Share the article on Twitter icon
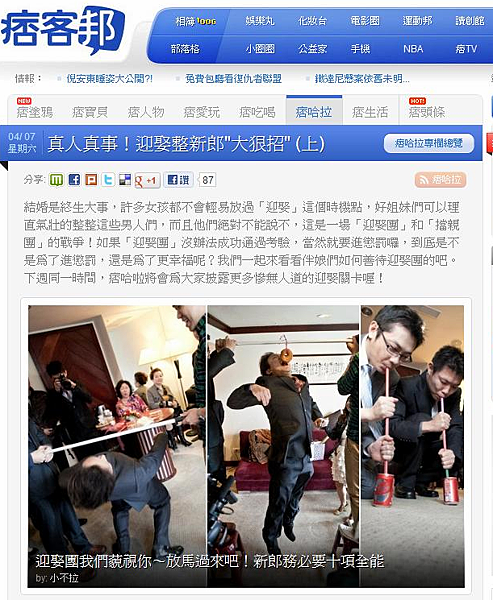Screen dimensions: 493x600 tap(108, 179)
